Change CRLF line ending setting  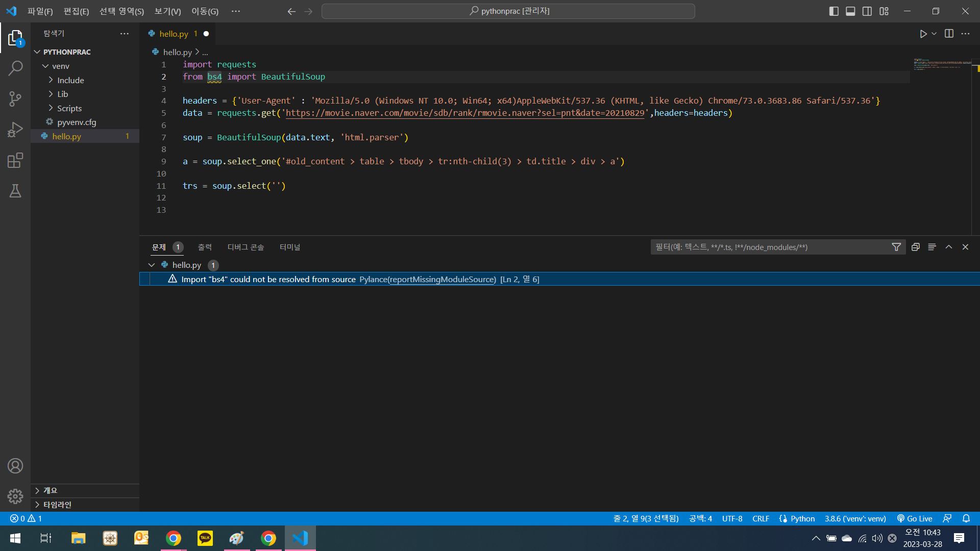[761, 518]
